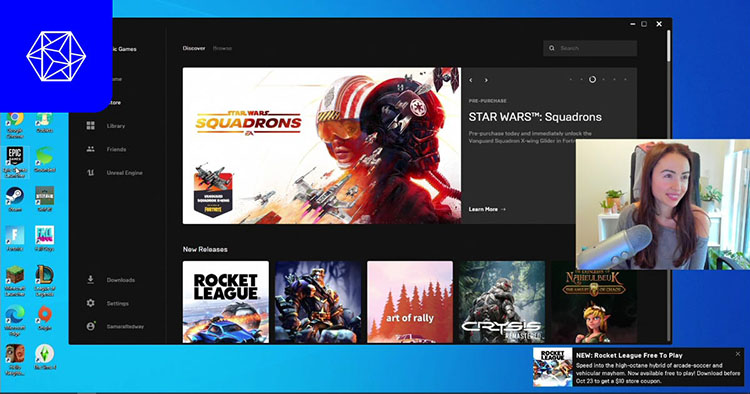The width and height of the screenshot is (750, 394).
Task: Open the Naheulbeuk Amulet of Chaos tile
Action: [594, 306]
